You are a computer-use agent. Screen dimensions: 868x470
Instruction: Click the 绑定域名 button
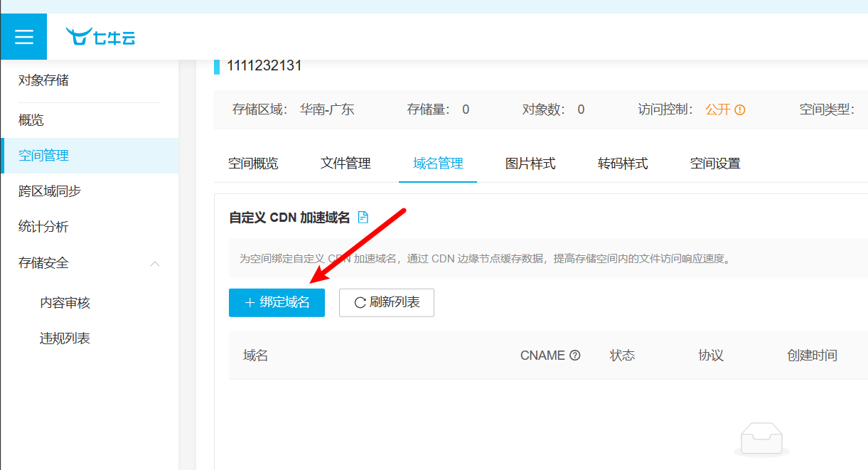point(277,303)
